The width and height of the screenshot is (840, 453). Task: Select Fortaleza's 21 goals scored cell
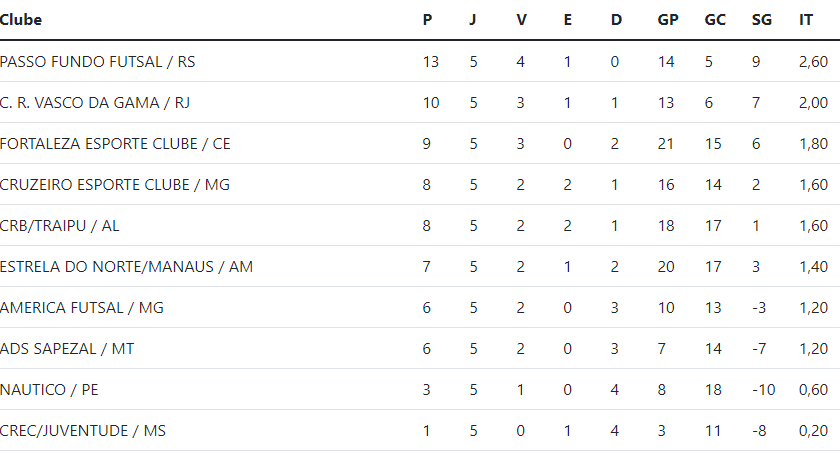point(665,144)
